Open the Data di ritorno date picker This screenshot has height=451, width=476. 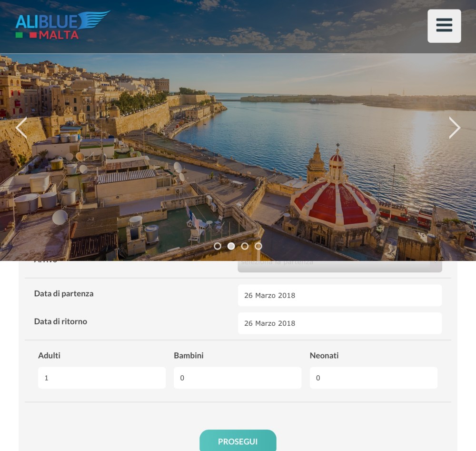click(340, 323)
